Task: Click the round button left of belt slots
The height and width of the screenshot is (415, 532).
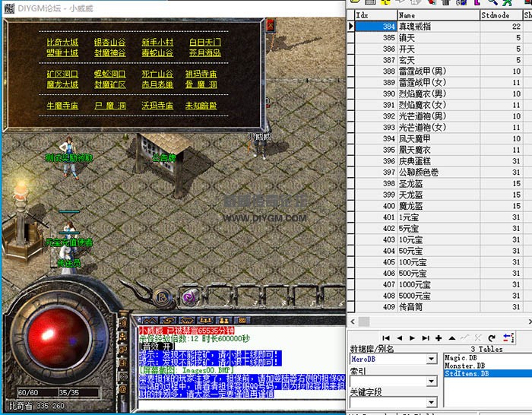Action: (162, 298)
